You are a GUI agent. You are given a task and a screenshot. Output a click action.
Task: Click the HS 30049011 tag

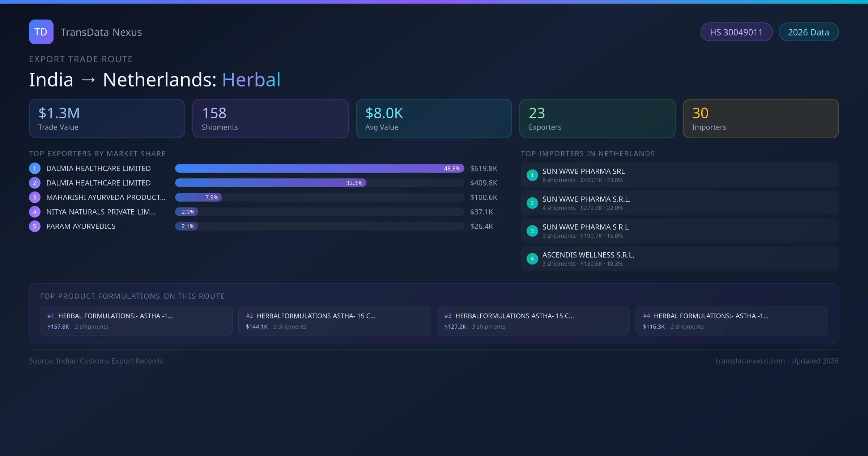736,32
